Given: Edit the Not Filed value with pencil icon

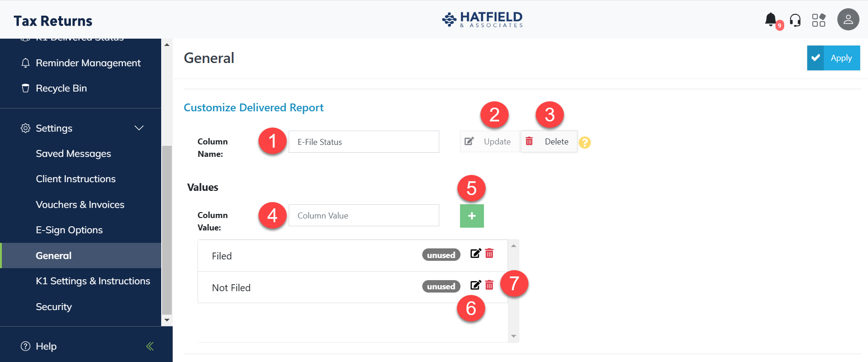Looking at the screenshot, I should tap(476, 285).
